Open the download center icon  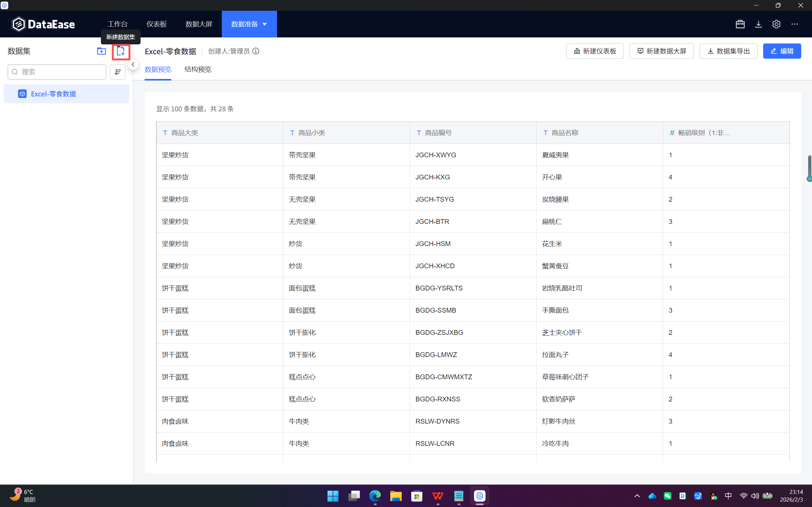click(758, 24)
